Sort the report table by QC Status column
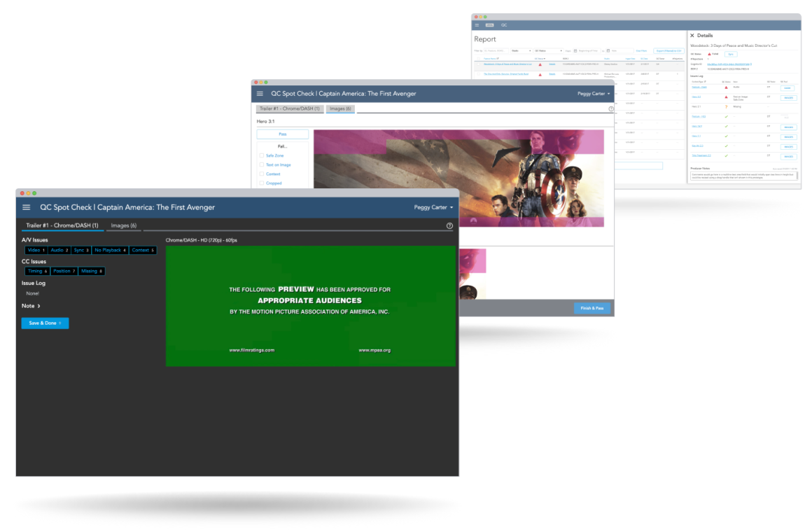The image size is (812, 532). tap(540, 59)
